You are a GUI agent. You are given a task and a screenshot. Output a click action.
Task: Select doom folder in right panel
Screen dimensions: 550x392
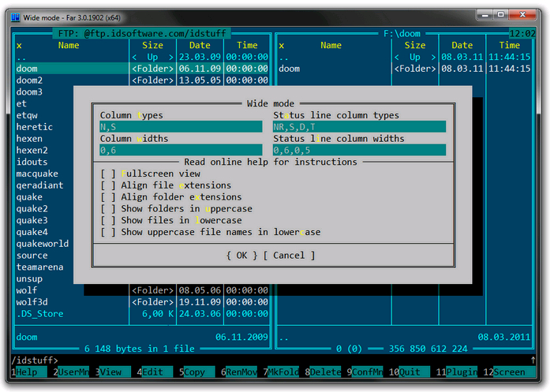point(289,69)
